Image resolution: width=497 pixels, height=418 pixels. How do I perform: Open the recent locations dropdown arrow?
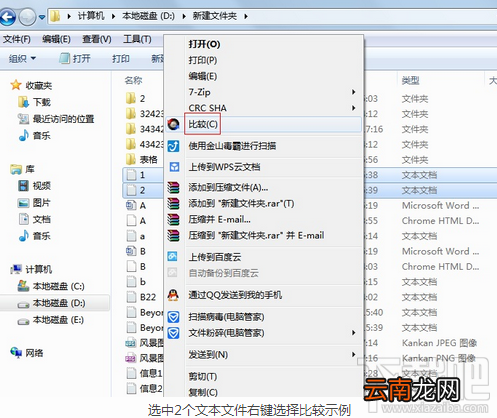42,17
